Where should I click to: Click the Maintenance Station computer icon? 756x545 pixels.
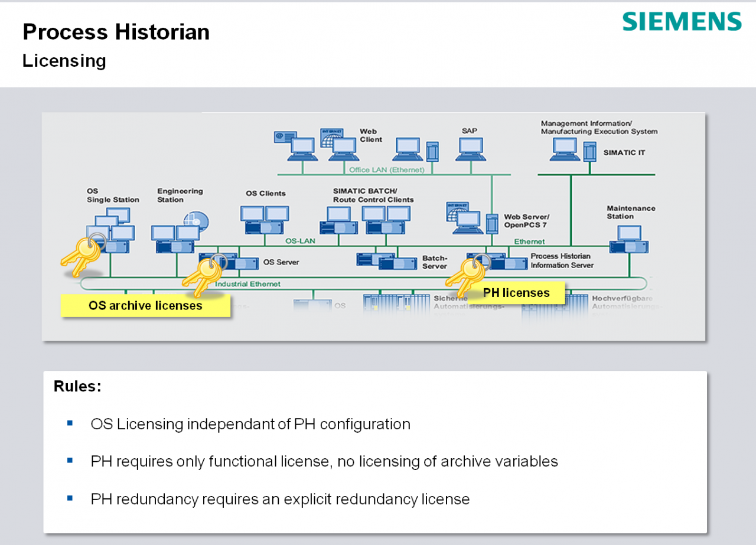coord(629,240)
